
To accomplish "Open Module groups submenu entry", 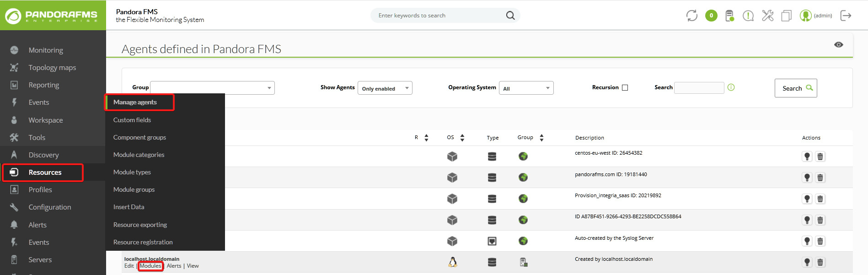I will click(x=134, y=189).
